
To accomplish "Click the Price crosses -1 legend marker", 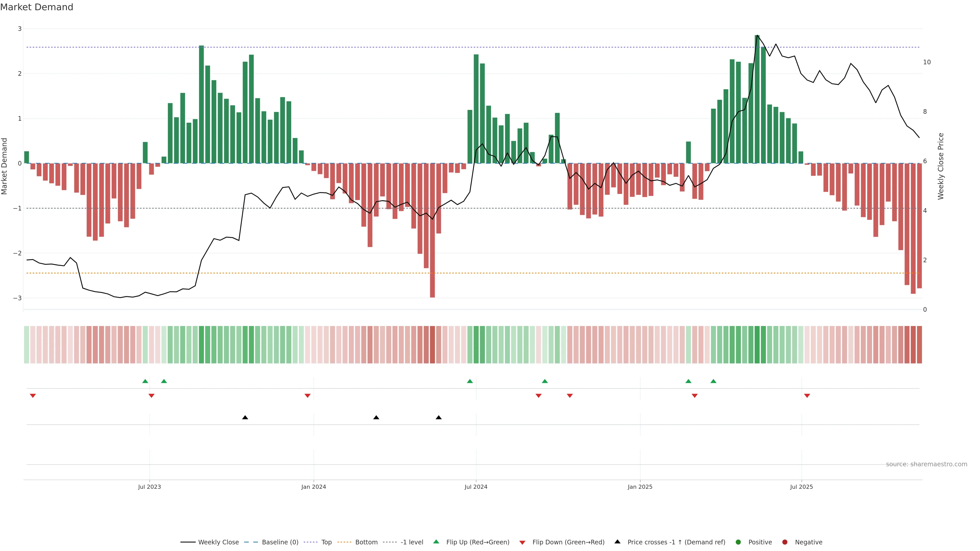I will tap(617, 542).
